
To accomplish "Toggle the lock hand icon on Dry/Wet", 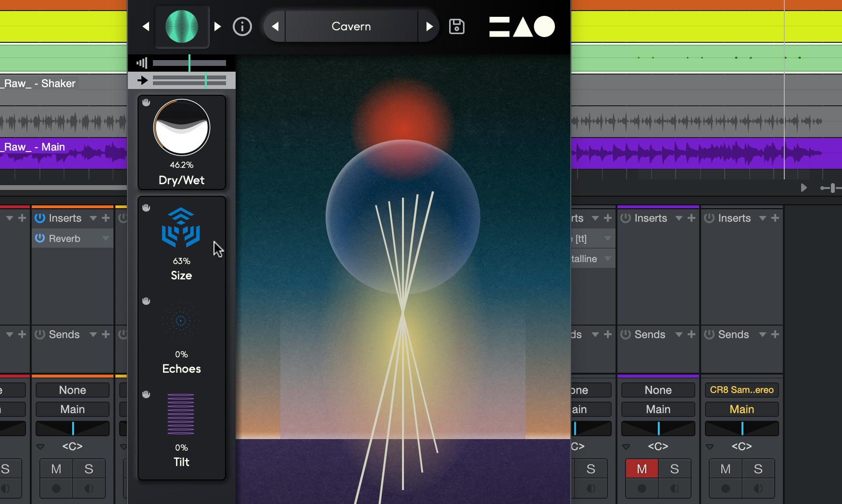I will pos(146,102).
